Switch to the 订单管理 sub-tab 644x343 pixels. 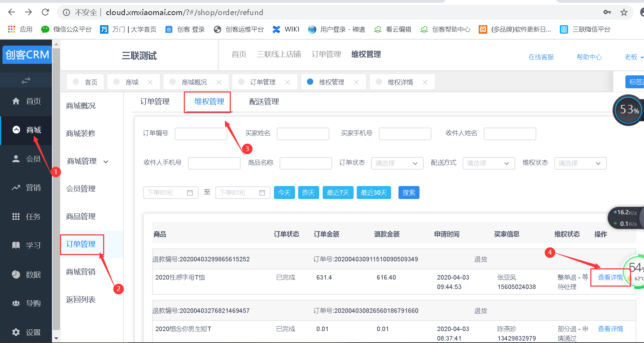click(155, 102)
